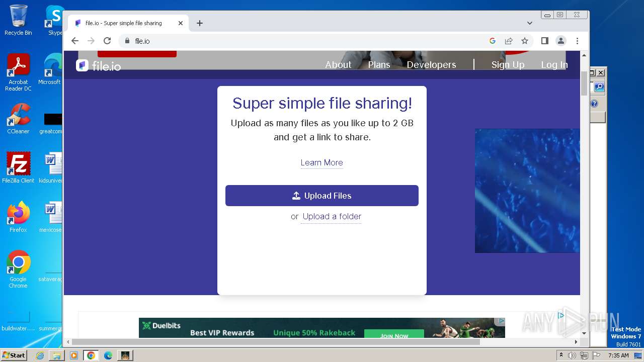Viewport: 644px width, 362px height.
Task: Click the padlock site info icon
Action: 127,41
